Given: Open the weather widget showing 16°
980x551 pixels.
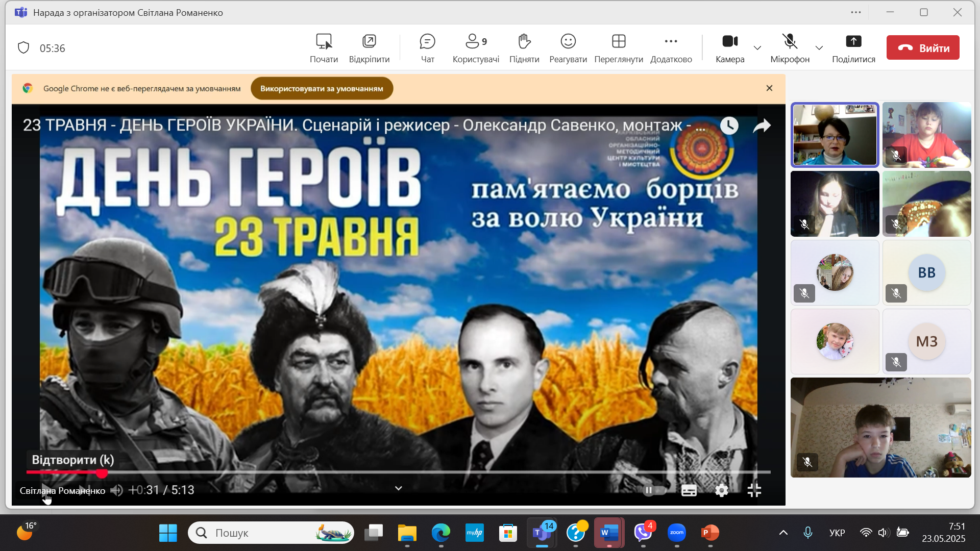Looking at the screenshot, I should pos(26,532).
